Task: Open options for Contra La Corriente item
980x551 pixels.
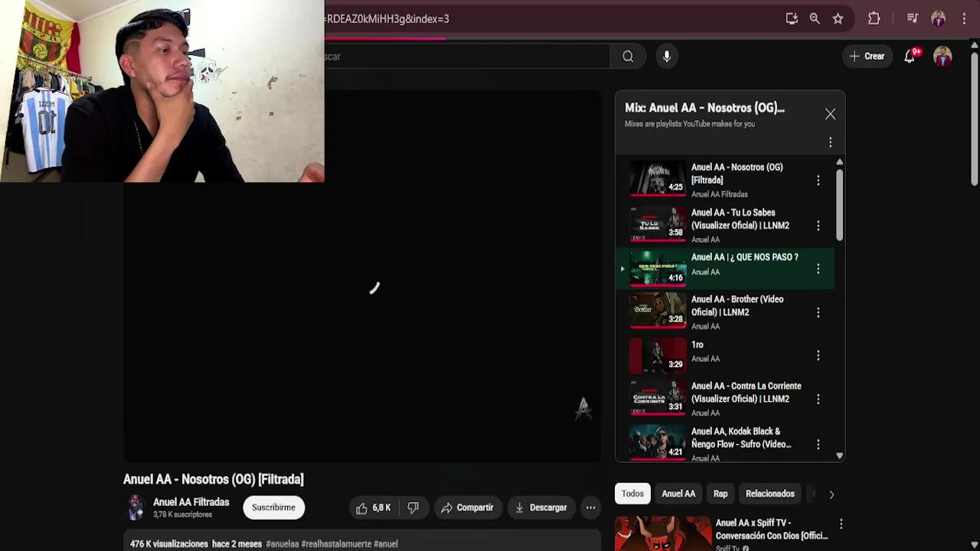Action: pyautogui.click(x=818, y=399)
